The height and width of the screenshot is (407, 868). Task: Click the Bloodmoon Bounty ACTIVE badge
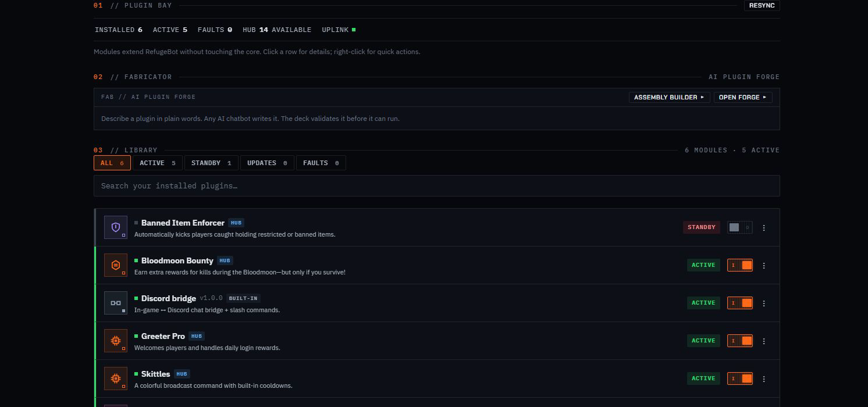click(x=703, y=265)
